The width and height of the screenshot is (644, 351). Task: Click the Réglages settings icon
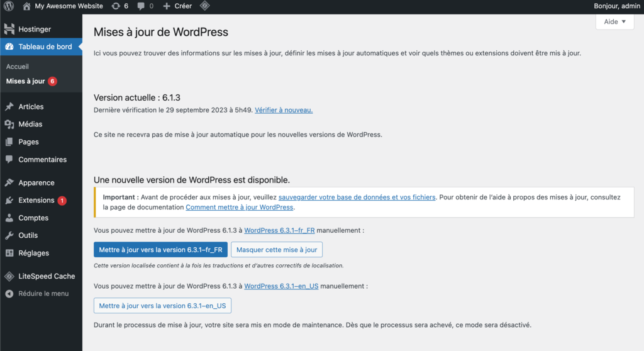[9, 253]
